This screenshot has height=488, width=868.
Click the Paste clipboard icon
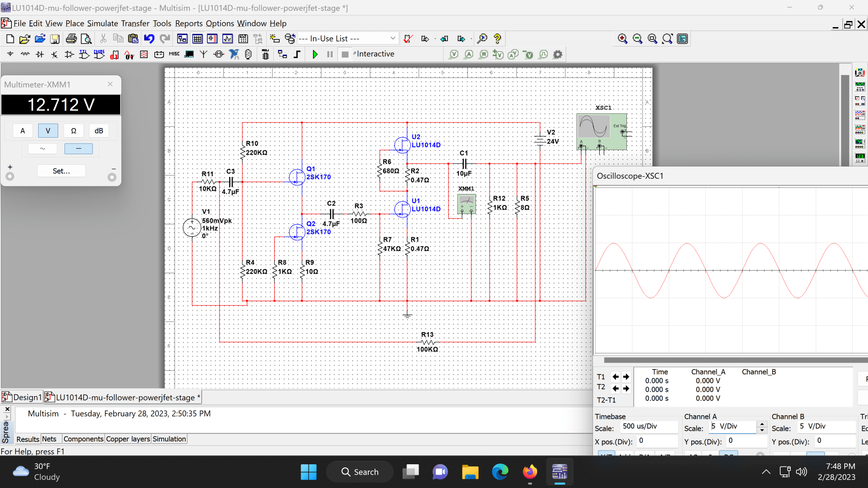coord(133,39)
